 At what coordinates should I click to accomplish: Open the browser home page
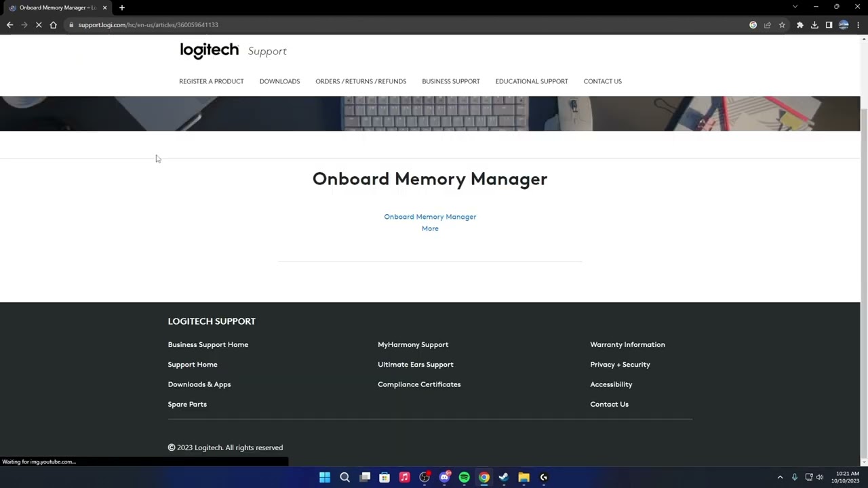pos(53,25)
